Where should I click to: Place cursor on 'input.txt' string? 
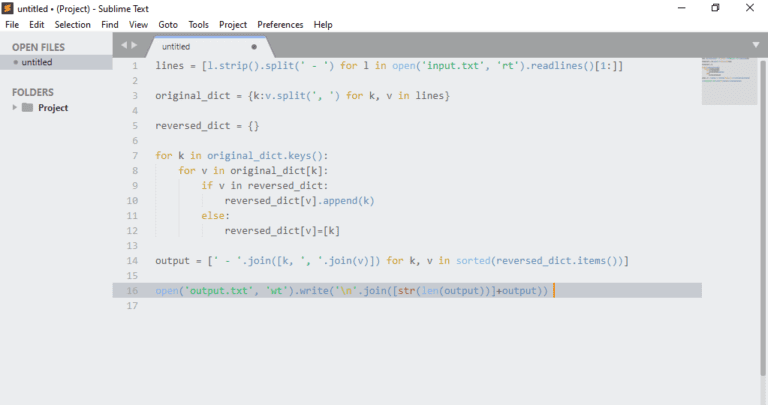(x=453, y=66)
